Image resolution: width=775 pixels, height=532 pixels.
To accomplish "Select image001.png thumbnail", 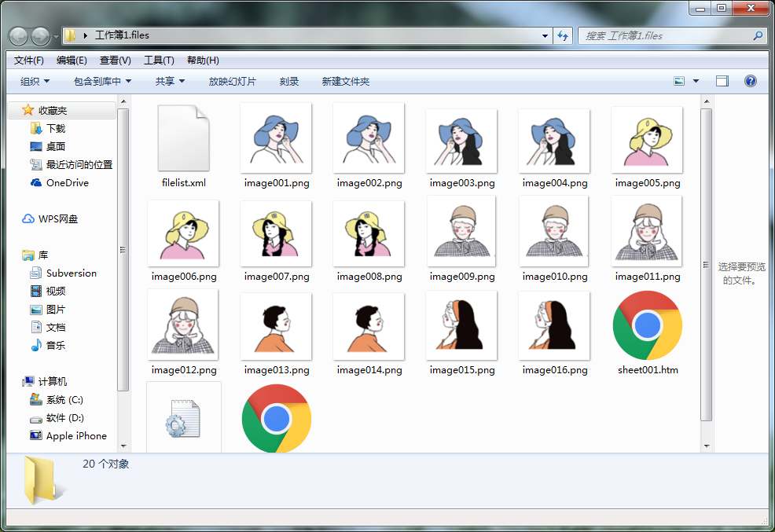I will click(277, 138).
